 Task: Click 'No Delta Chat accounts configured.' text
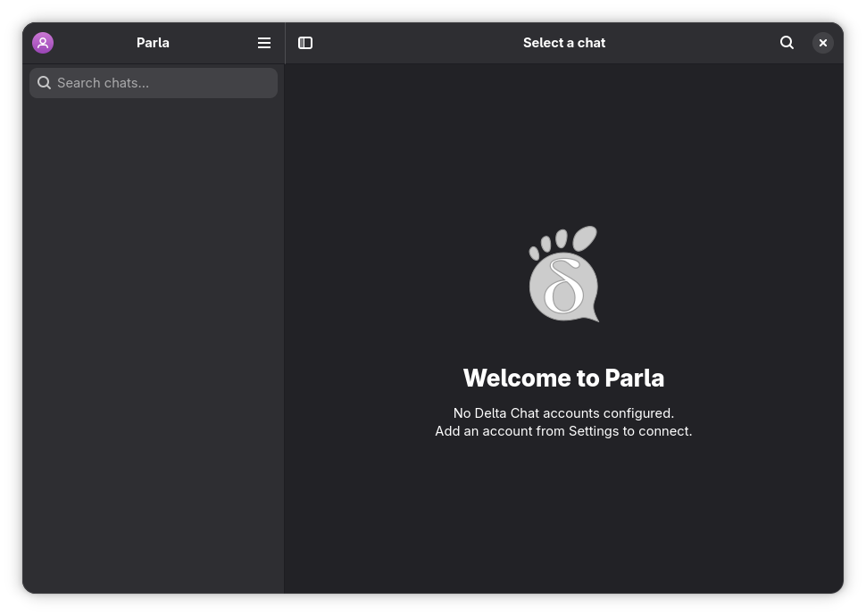pyautogui.click(x=564, y=413)
